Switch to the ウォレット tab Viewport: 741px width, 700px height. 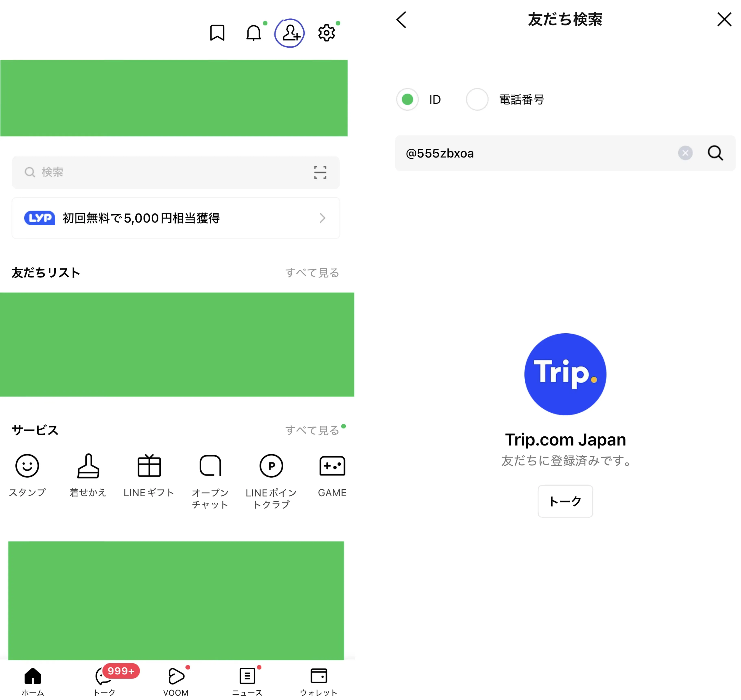[x=319, y=679]
